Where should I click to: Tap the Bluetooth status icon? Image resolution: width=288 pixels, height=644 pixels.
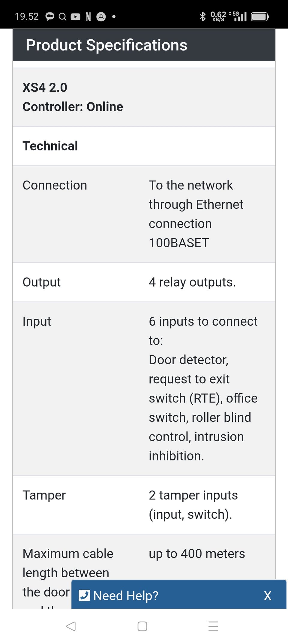[203, 17]
